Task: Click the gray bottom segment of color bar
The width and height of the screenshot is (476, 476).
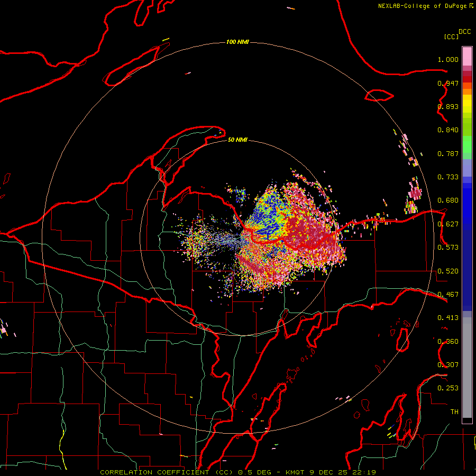Action: pyautogui.click(x=467, y=368)
